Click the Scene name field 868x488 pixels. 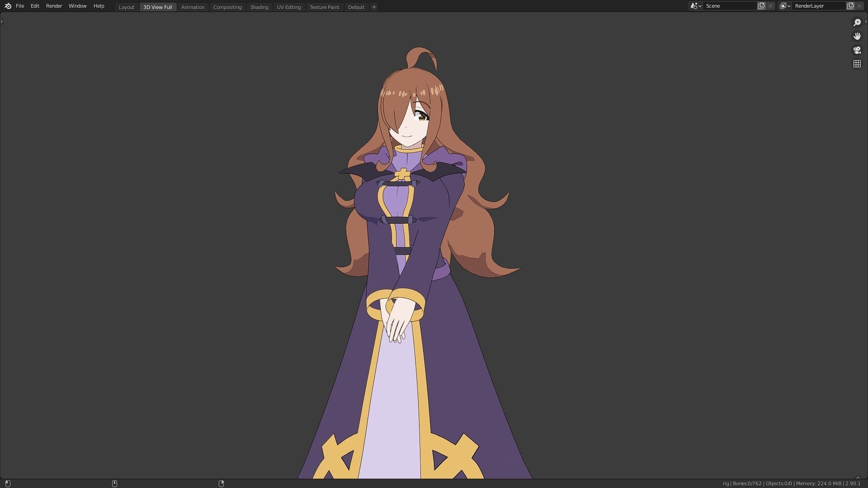[x=730, y=6]
